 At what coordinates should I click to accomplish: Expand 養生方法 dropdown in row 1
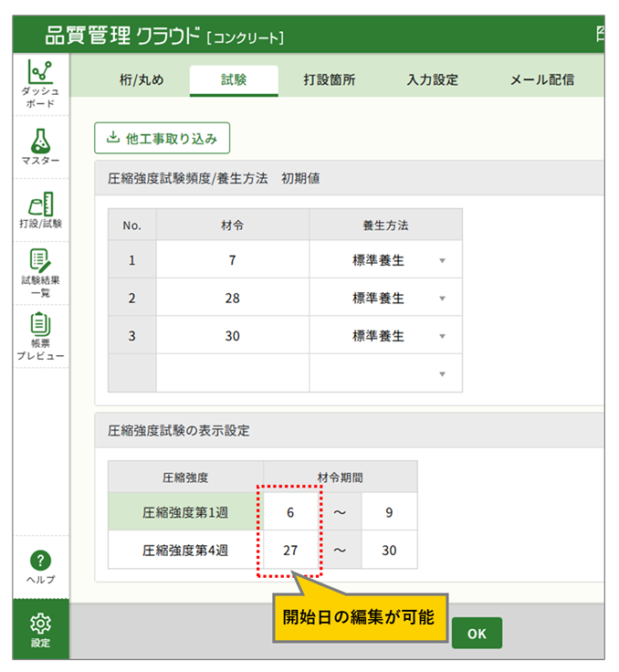coord(442,260)
